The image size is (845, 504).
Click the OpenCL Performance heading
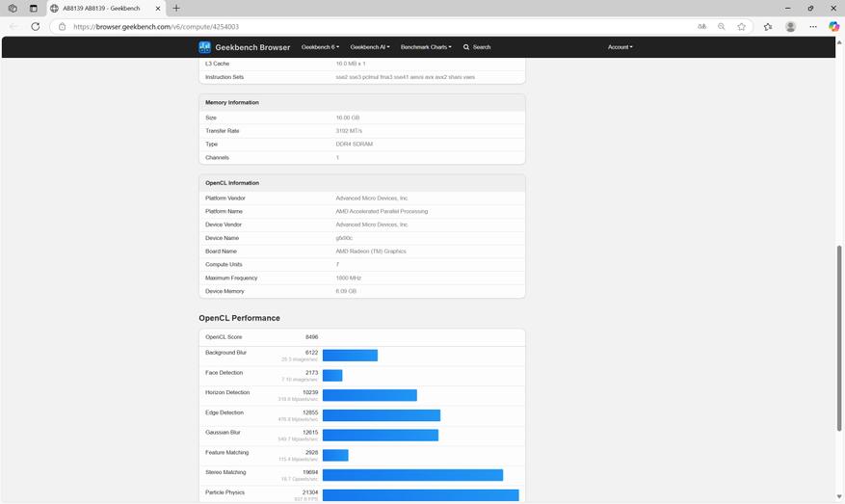(x=239, y=318)
